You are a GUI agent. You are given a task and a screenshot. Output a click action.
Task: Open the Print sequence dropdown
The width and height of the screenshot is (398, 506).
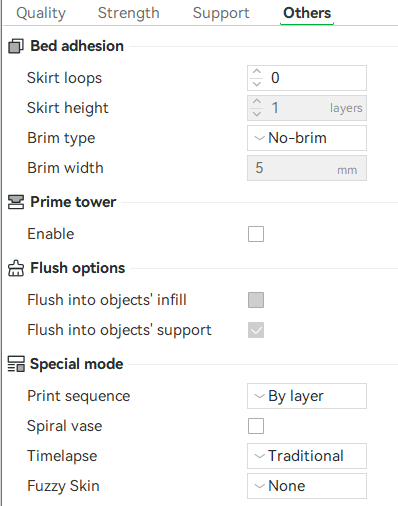click(x=307, y=396)
